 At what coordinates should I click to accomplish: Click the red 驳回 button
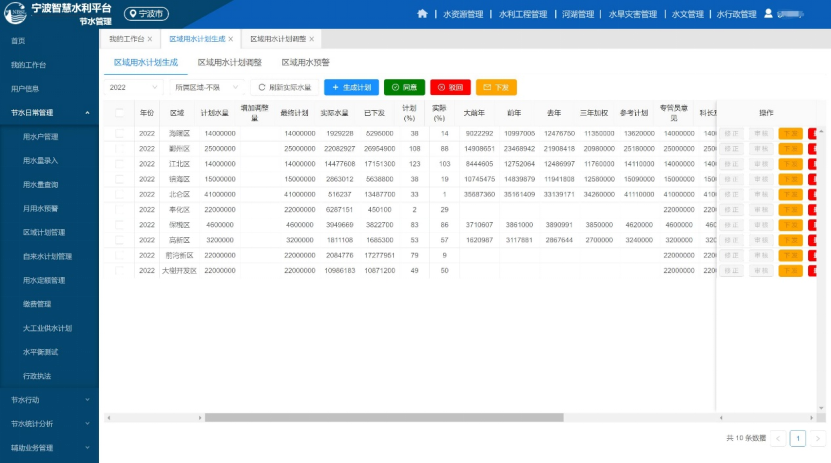pyautogui.click(x=450, y=87)
